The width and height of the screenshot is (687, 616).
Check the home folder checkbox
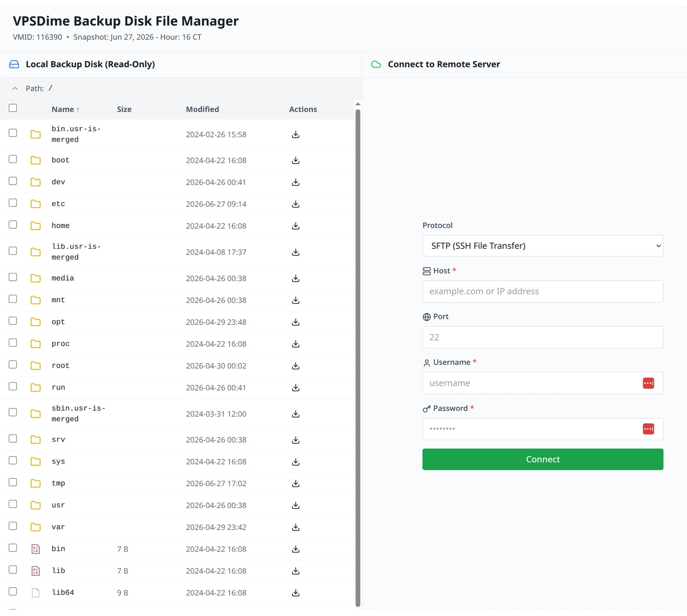13,224
